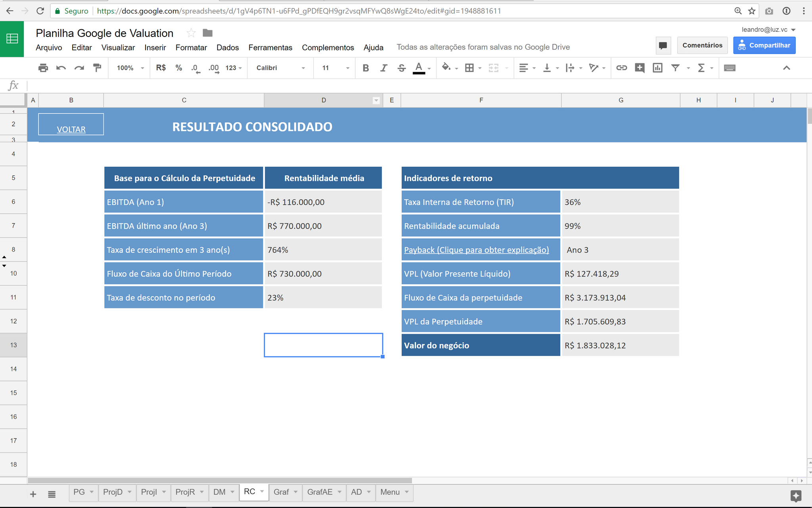This screenshot has width=812, height=508.
Task: Open column D header dropdown arrow
Action: (376, 100)
